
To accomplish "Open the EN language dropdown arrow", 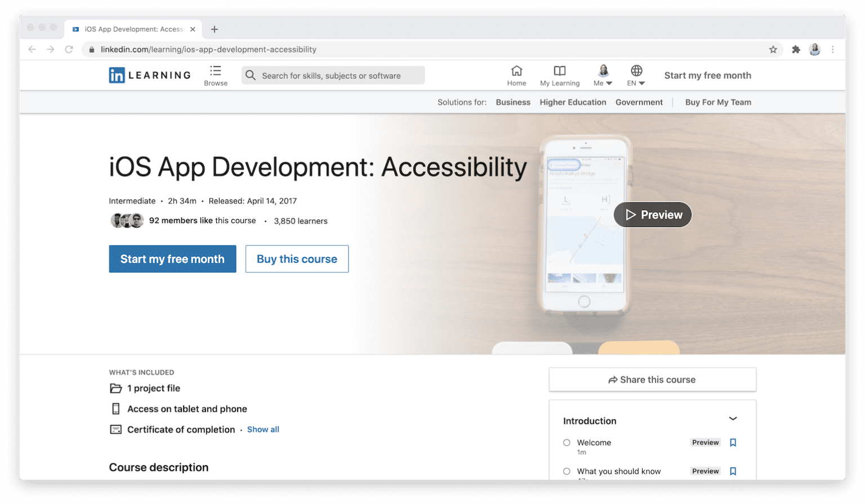I will point(642,83).
